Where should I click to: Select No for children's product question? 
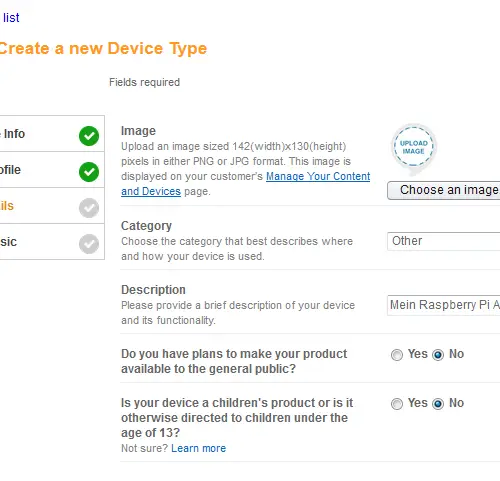(438, 404)
